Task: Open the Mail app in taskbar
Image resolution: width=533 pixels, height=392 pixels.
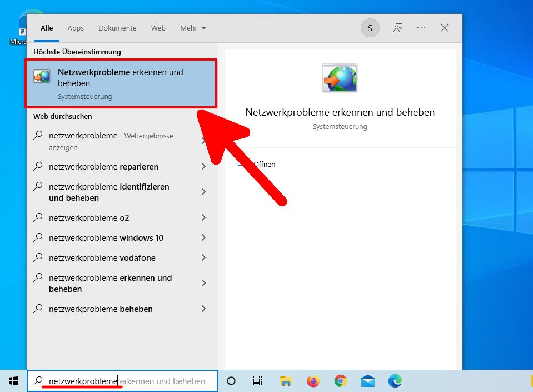Action: pyautogui.click(x=367, y=381)
